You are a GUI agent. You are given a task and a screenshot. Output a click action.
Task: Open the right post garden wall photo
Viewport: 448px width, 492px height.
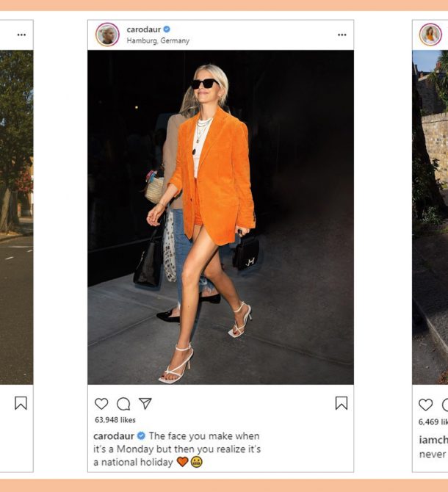click(x=430, y=217)
